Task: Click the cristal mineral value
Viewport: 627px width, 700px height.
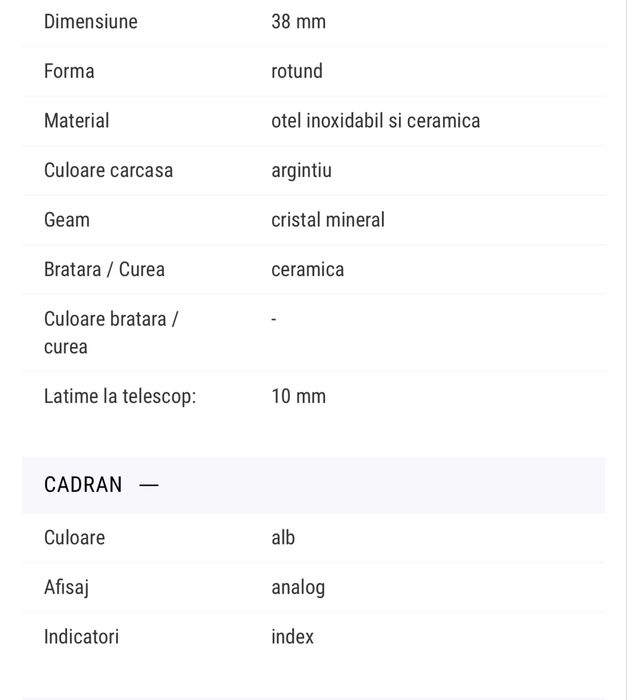Action: [x=328, y=220]
